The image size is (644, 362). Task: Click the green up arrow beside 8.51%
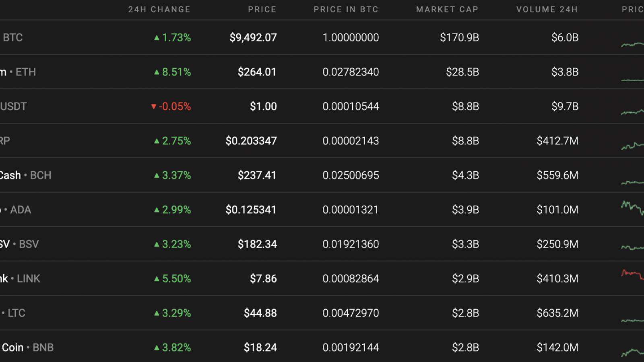pos(157,72)
